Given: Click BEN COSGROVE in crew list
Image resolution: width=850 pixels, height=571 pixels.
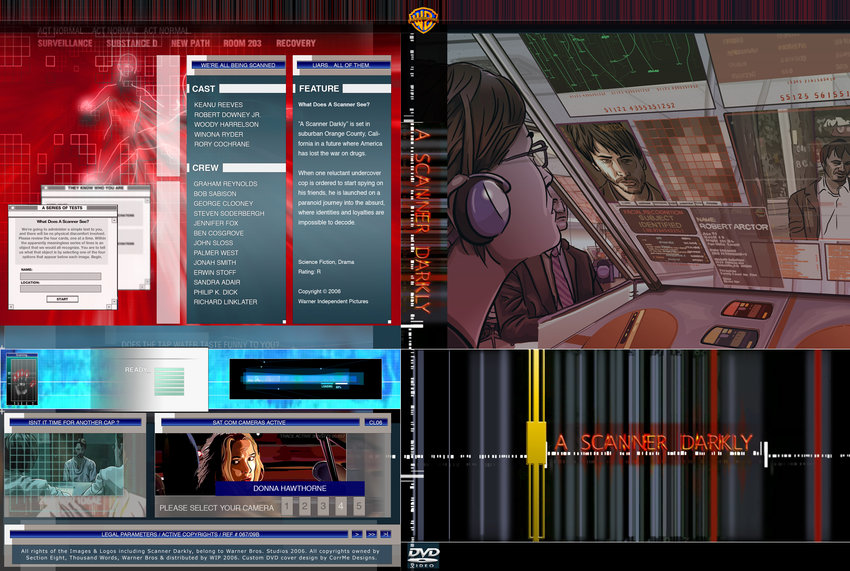Looking at the screenshot, I should 218,233.
